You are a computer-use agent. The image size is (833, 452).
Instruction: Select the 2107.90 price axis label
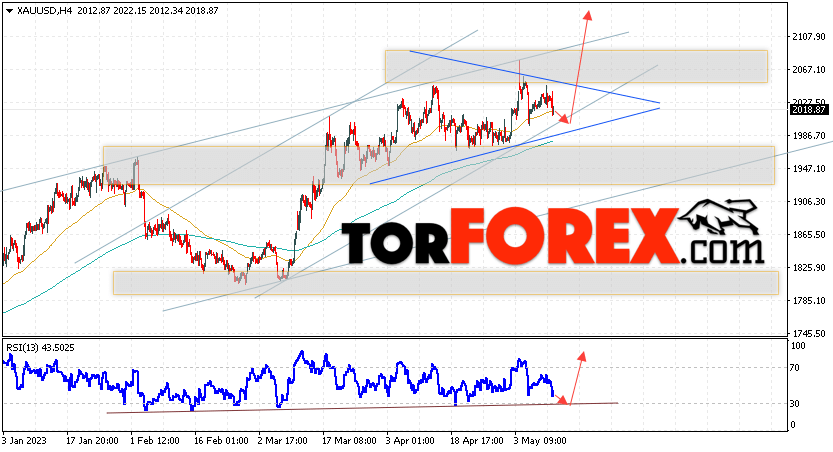pos(809,37)
